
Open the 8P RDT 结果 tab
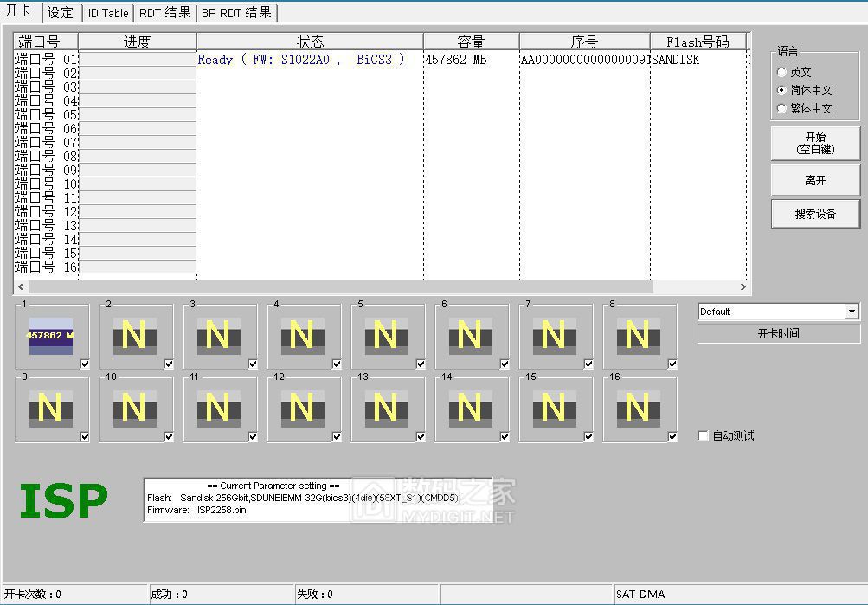tap(236, 13)
